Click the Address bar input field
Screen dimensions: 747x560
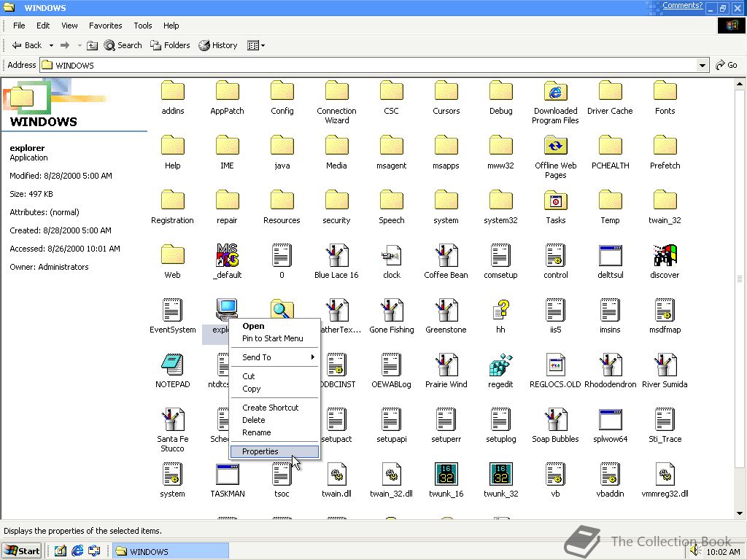pyautogui.click(x=368, y=65)
